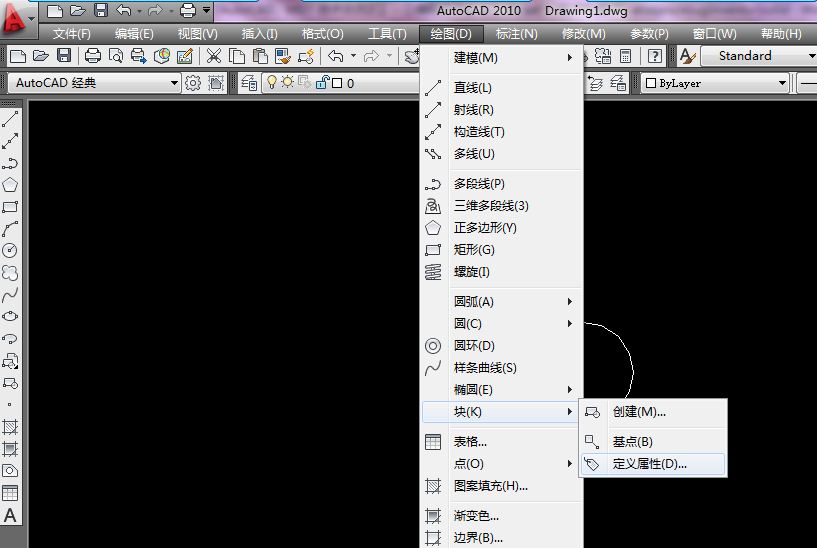The width and height of the screenshot is (817, 548).
Task: Open the 插入(I) menu
Action: click(259, 34)
